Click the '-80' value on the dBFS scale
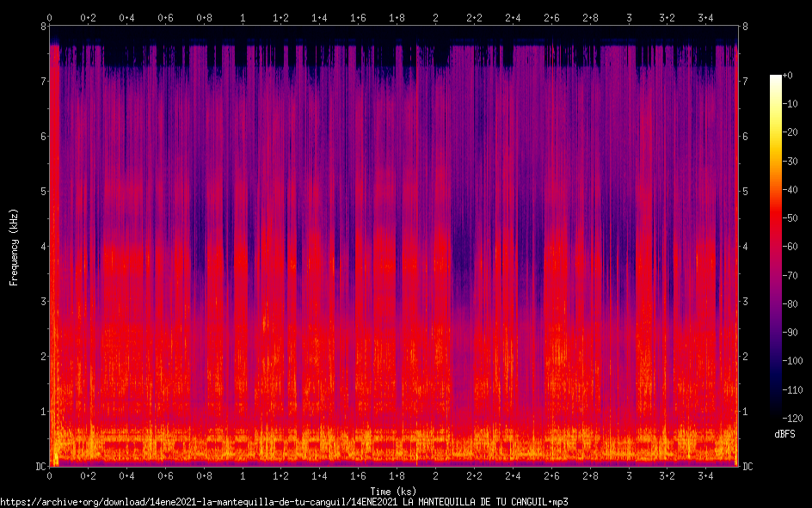Viewport: 812px width, 508px height. pos(790,303)
